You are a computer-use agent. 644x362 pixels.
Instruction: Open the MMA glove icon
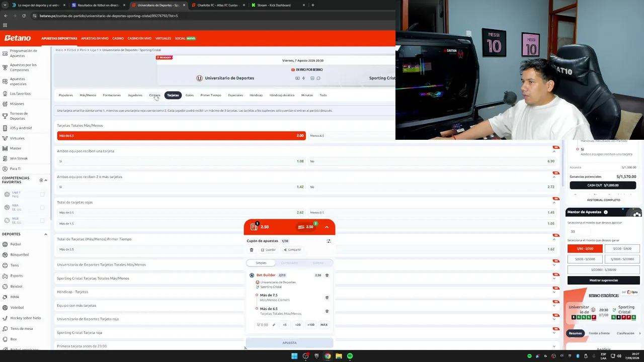(x=5, y=297)
